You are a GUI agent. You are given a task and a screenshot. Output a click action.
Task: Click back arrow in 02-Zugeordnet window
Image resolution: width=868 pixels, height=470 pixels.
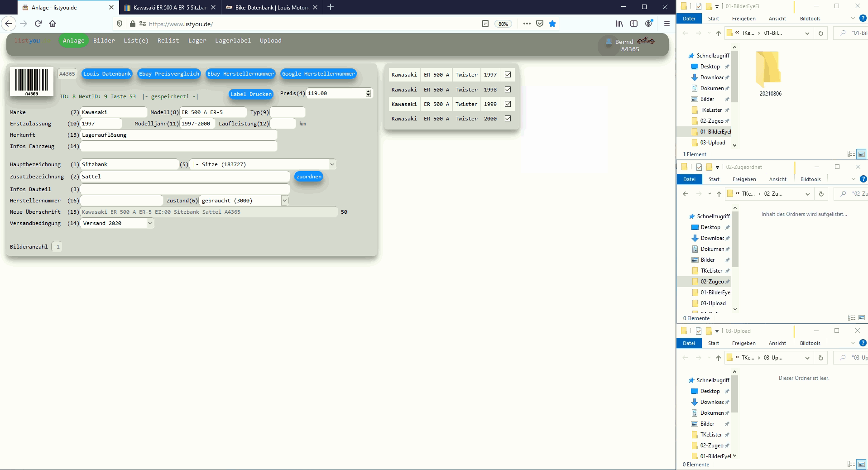pos(686,194)
